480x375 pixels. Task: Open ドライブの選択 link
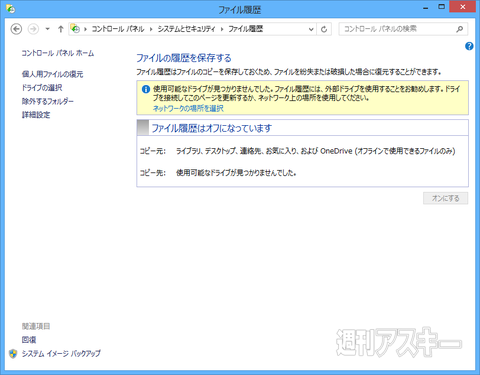pos(42,88)
